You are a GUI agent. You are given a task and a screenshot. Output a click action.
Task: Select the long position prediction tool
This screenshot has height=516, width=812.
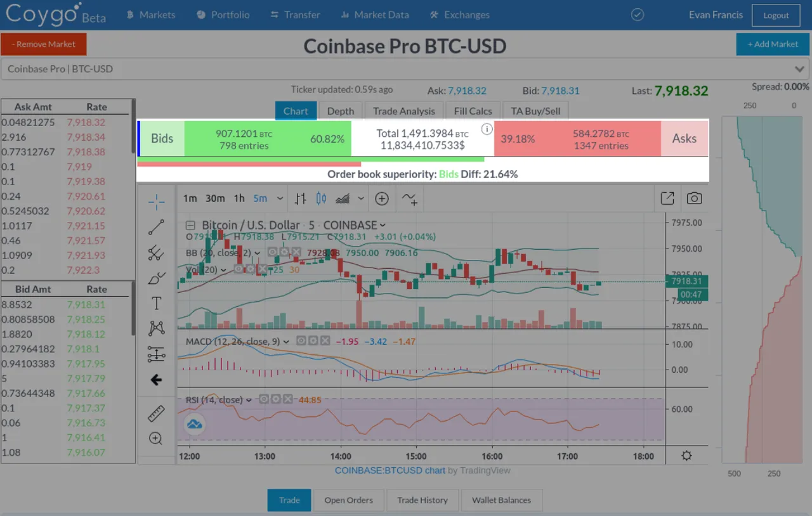click(x=156, y=354)
